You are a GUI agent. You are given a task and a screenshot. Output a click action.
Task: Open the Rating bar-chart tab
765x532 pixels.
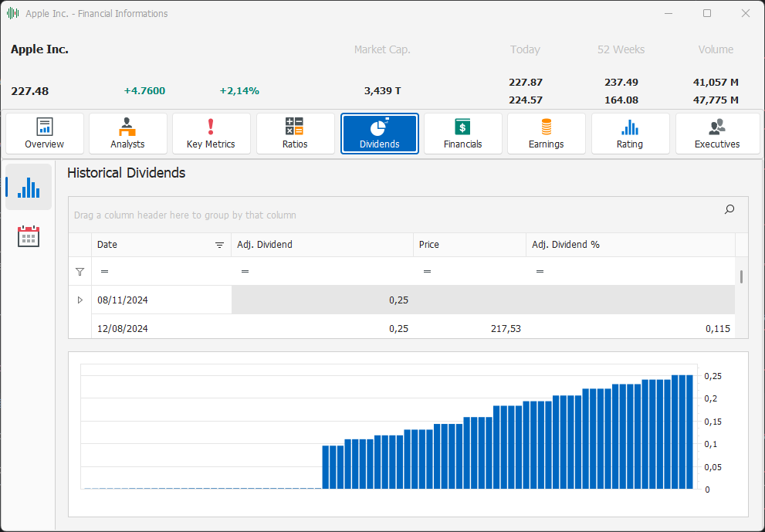629,134
